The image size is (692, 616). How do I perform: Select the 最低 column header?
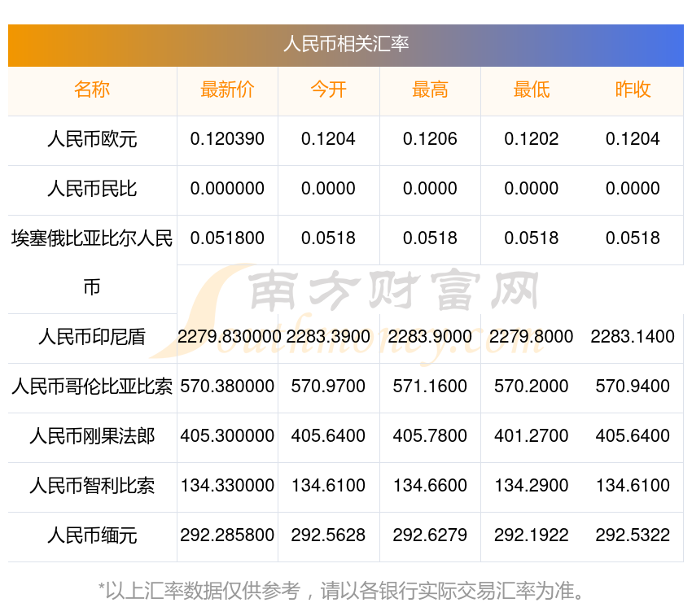pyautogui.click(x=532, y=90)
